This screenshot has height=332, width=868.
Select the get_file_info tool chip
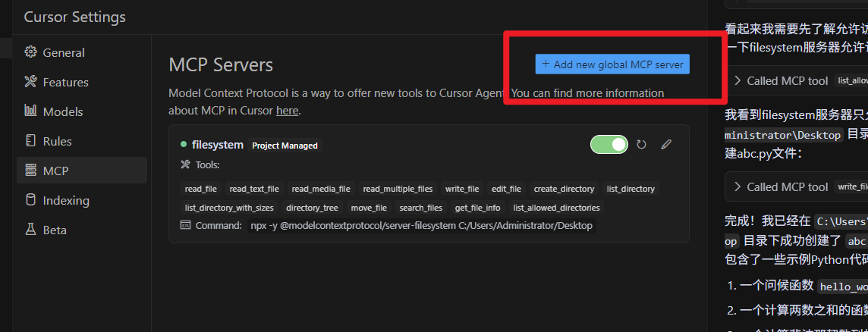pyautogui.click(x=478, y=208)
